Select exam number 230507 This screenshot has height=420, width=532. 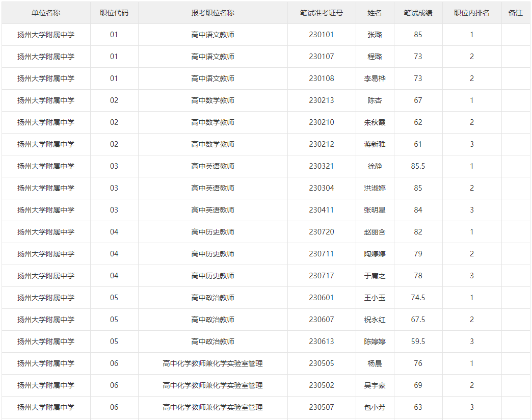[322, 407]
